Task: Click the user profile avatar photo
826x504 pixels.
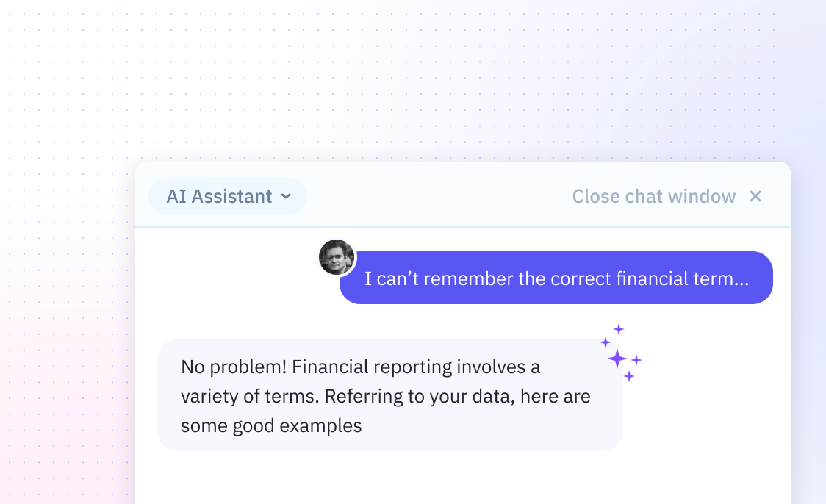Action: [x=337, y=258]
